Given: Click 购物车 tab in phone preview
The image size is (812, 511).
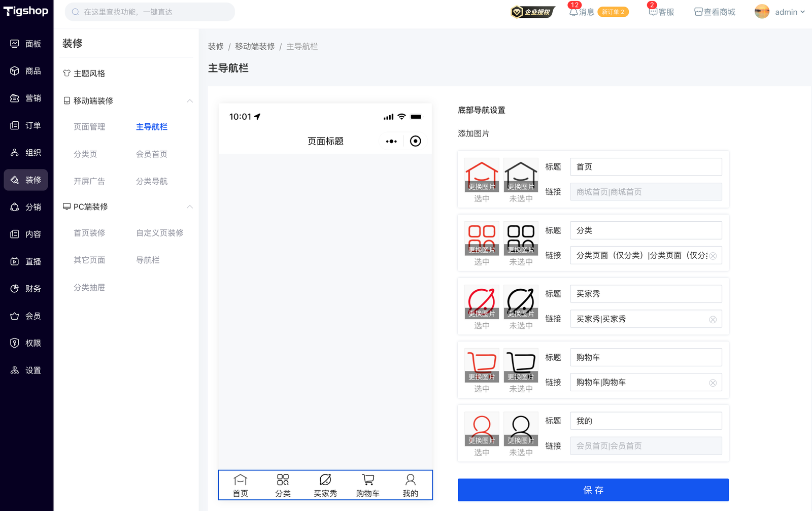Looking at the screenshot, I should pos(368,486).
